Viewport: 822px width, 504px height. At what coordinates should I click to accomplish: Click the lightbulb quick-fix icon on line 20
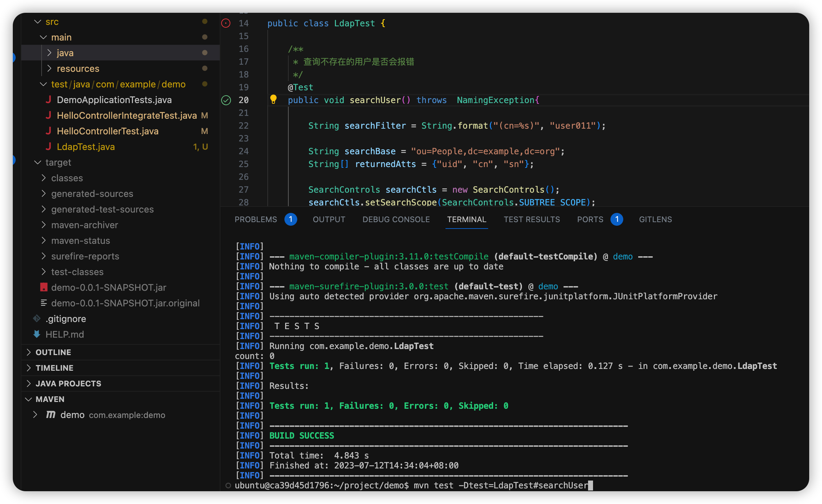[273, 99]
